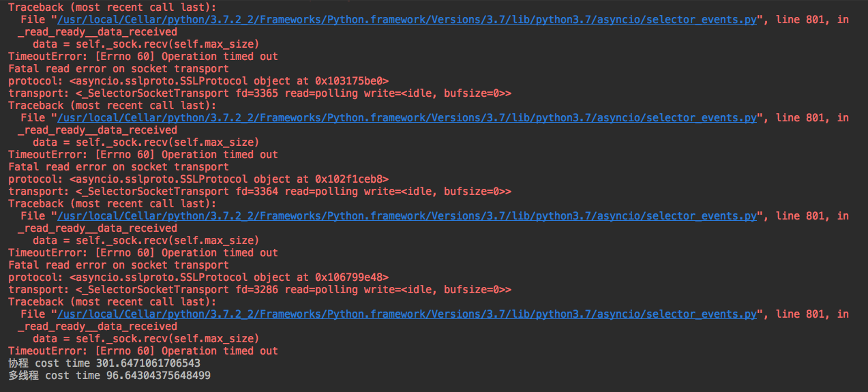Open selector_events.py link below fd=3364 transport line
Screen dimensions: 868x392
coord(407,216)
